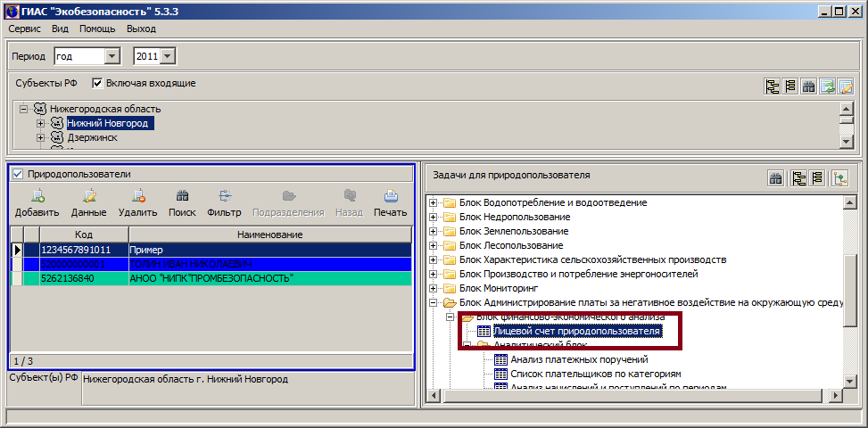
Task: Click binoculars search icon in Задачи panel
Action: pyautogui.click(x=776, y=177)
